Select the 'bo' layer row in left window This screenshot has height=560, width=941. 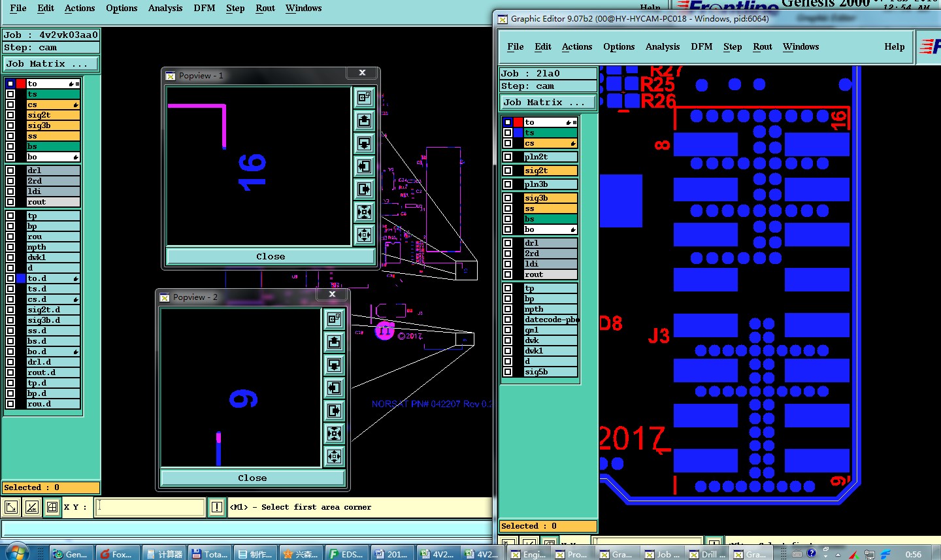pyautogui.click(x=53, y=157)
